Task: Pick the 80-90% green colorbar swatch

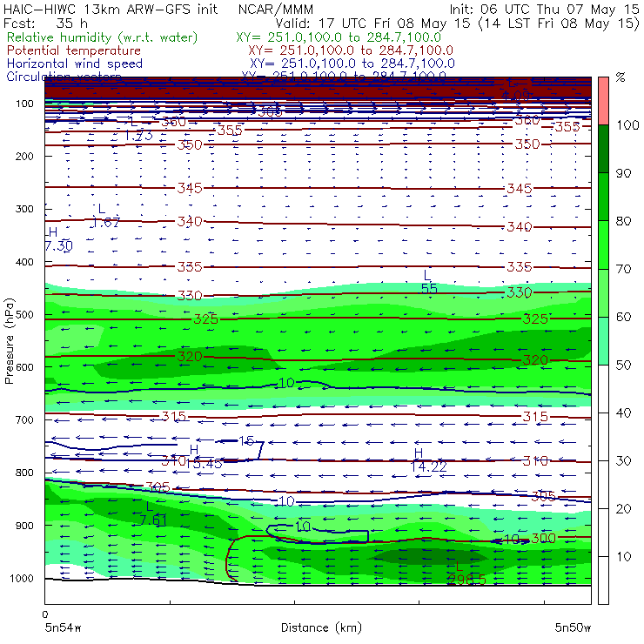Action: [603, 197]
